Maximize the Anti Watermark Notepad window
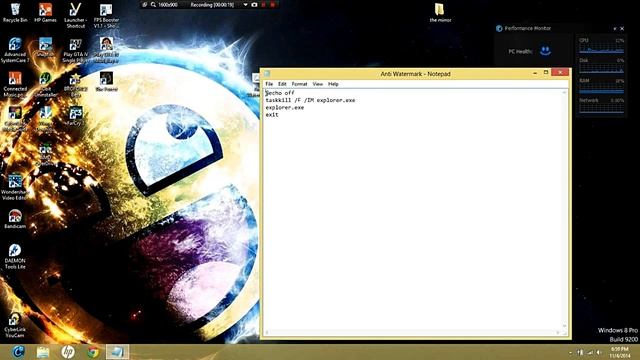The image size is (640, 360). click(546, 73)
